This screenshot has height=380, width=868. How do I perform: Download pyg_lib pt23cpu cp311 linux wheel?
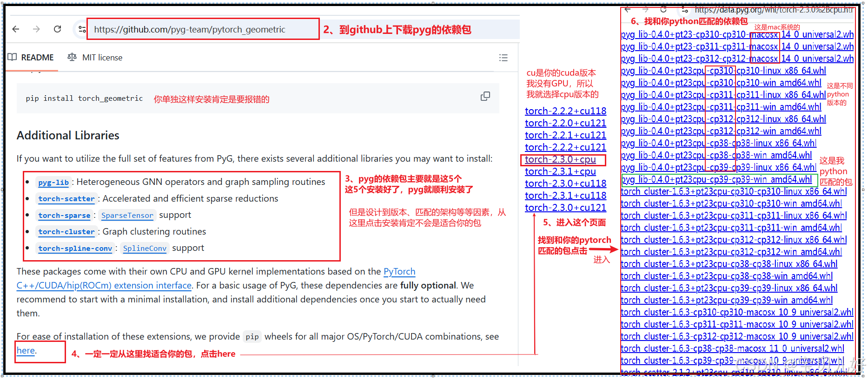point(723,95)
